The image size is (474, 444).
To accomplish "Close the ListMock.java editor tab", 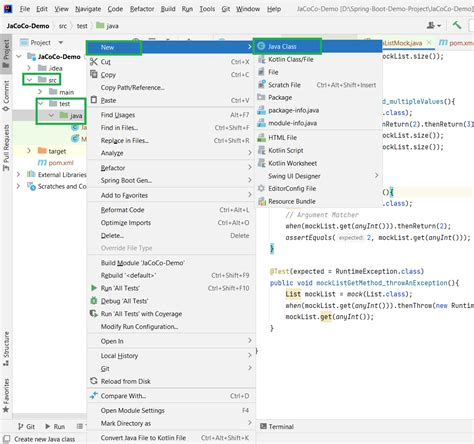I will [x=429, y=42].
